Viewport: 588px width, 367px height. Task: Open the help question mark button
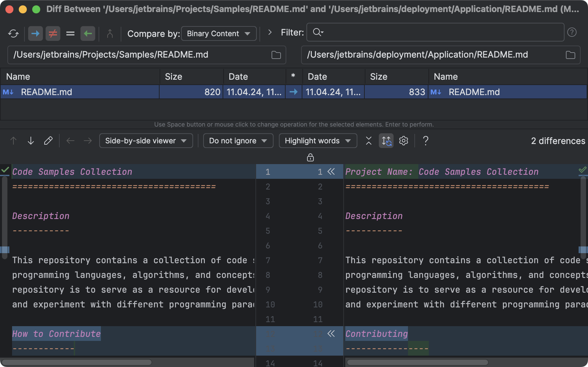click(x=426, y=141)
